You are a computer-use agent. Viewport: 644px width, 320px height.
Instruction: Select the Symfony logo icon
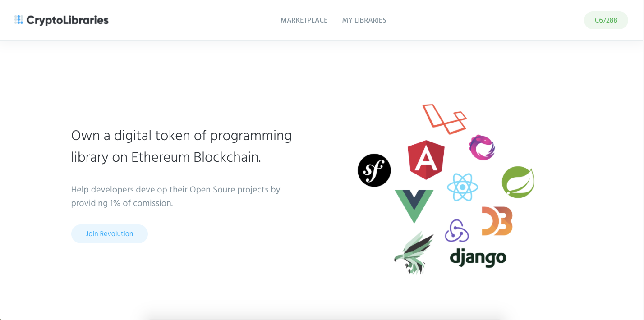(x=374, y=170)
